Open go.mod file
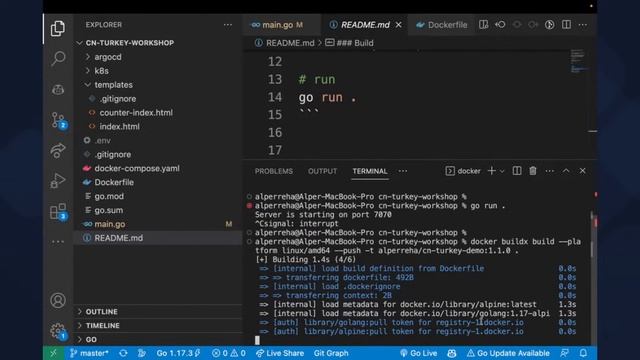 coord(109,196)
